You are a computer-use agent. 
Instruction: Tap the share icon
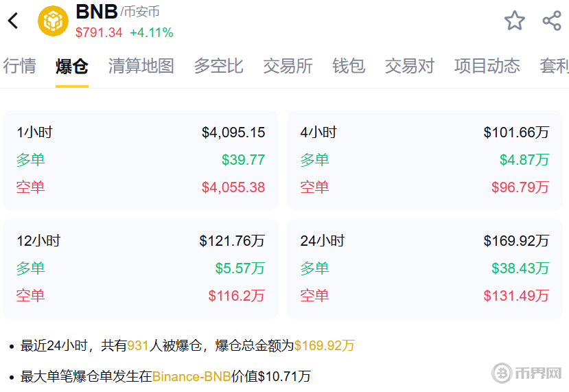(x=552, y=21)
